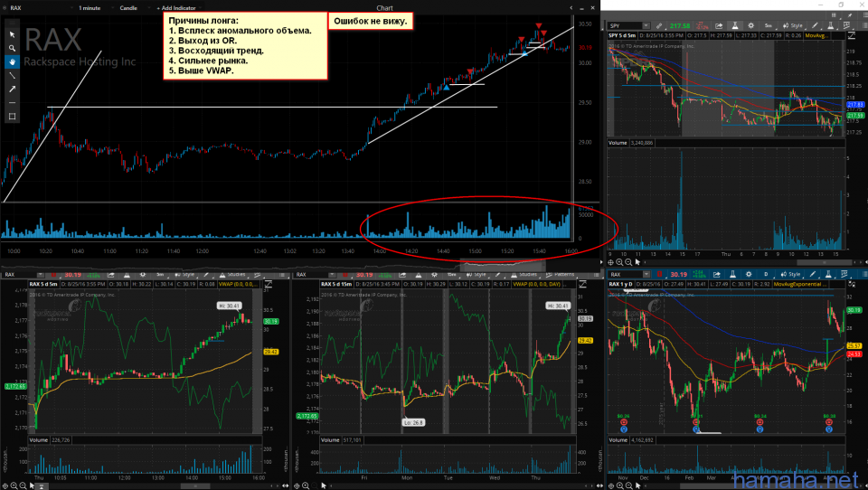Screen dimensions: 868x490
Task: Click the crosshair icon below RAX daily chart
Action: (x=611, y=485)
